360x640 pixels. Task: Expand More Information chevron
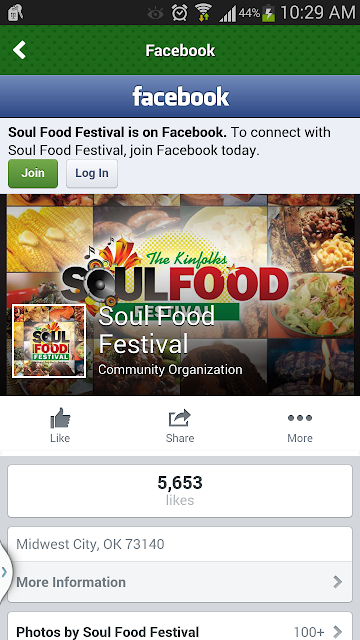point(337,582)
